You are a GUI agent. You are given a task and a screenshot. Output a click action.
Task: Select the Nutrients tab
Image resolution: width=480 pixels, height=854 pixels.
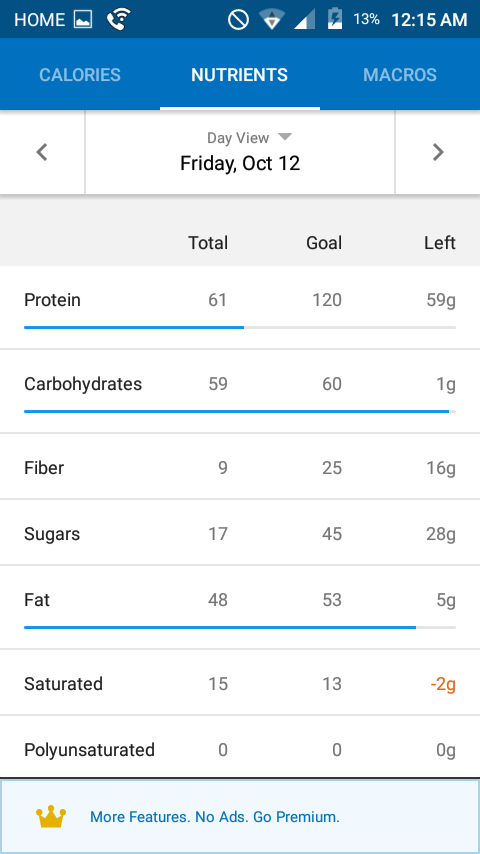point(240,75)
